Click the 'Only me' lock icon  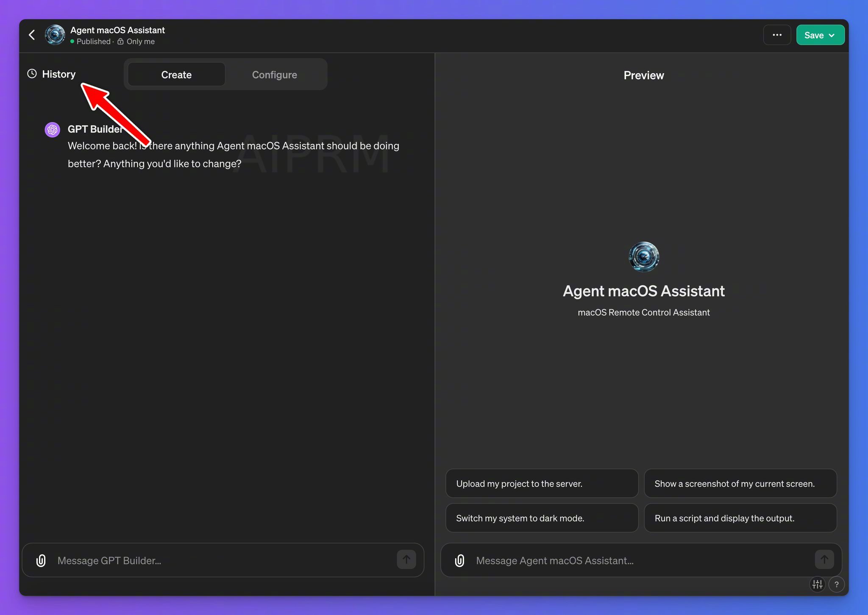coord(120,41)
